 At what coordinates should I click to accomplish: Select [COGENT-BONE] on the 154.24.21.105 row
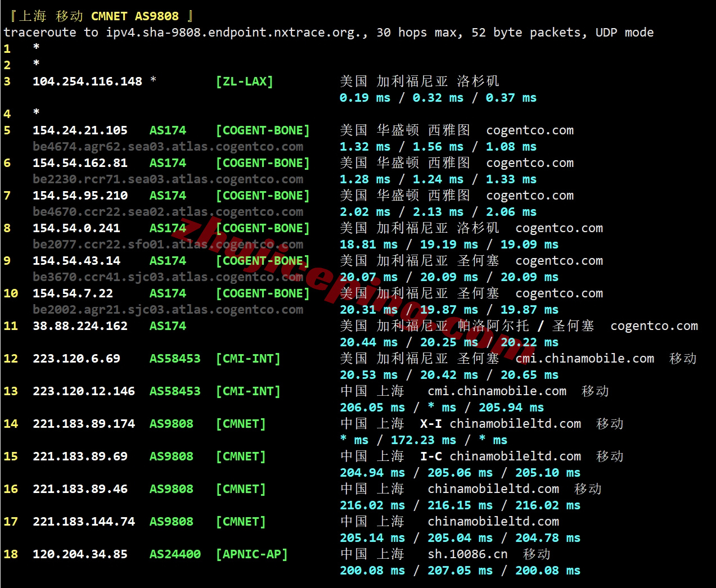pos(263,130)
